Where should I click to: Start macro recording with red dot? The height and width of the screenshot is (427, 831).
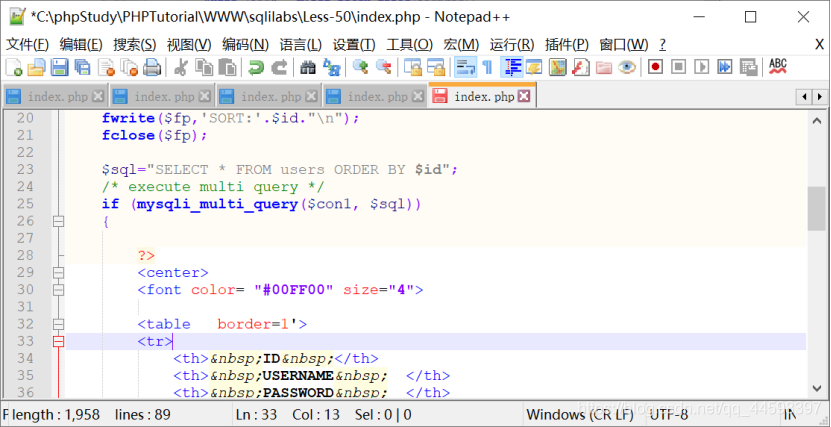656,67
